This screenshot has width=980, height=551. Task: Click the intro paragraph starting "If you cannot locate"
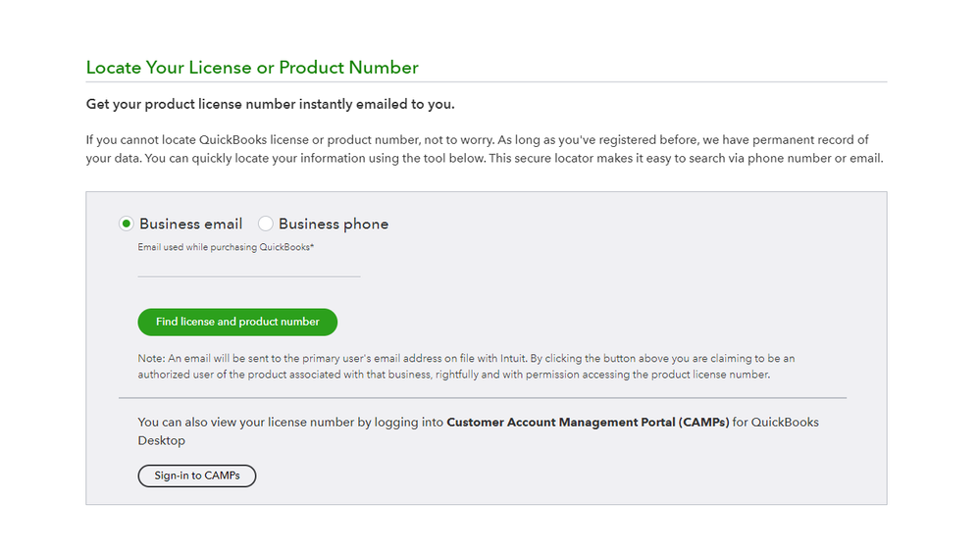481,149
